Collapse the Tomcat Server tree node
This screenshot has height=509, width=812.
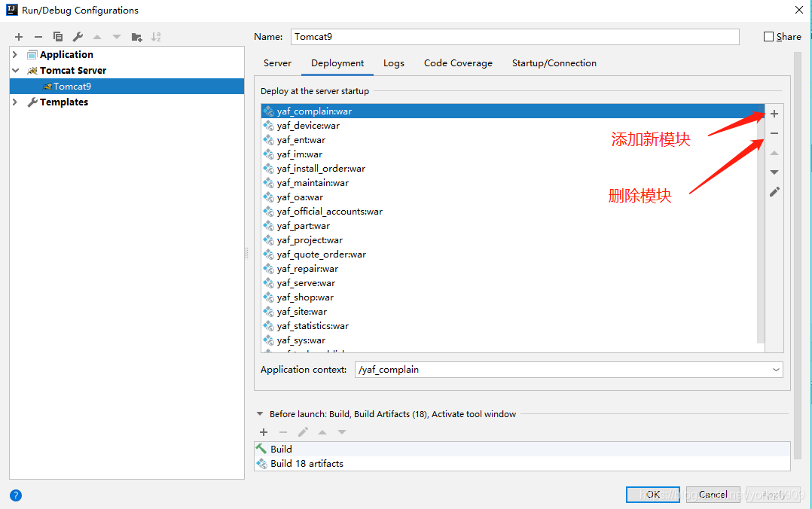(15, 71)
